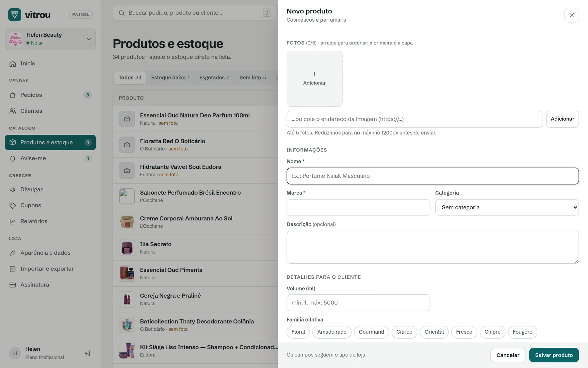
Task: Select the Gourmand olfactory family chip
Action: click(371, 332)
